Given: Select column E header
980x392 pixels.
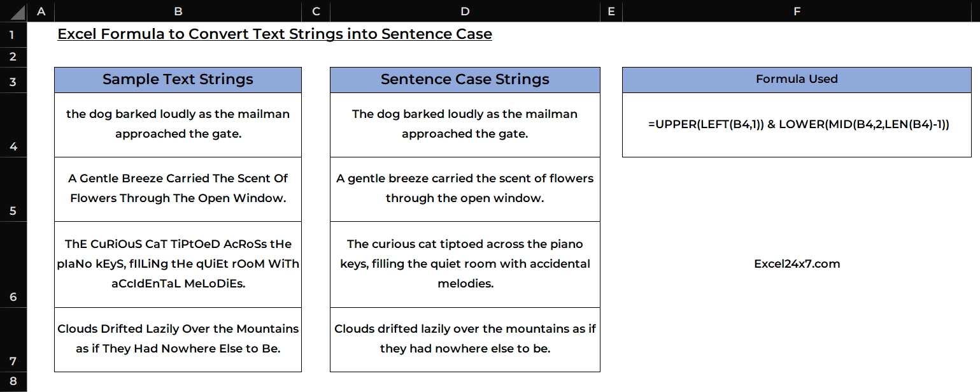Looking at the screenshot, I should click(x=611, y=11).
